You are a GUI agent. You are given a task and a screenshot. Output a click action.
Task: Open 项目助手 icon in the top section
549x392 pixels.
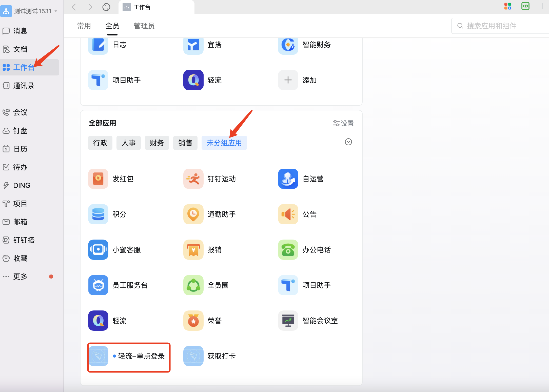pos(98,80)
